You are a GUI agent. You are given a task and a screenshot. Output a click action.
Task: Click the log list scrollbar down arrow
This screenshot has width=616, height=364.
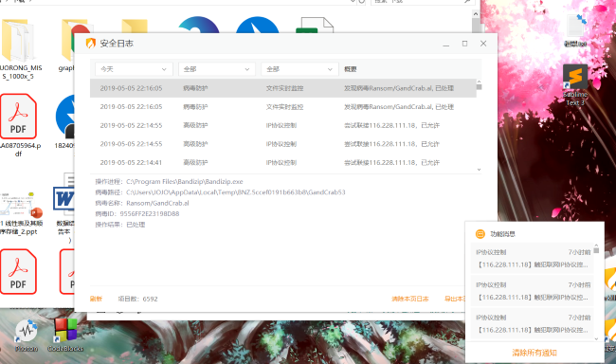[x=479, y=170]
